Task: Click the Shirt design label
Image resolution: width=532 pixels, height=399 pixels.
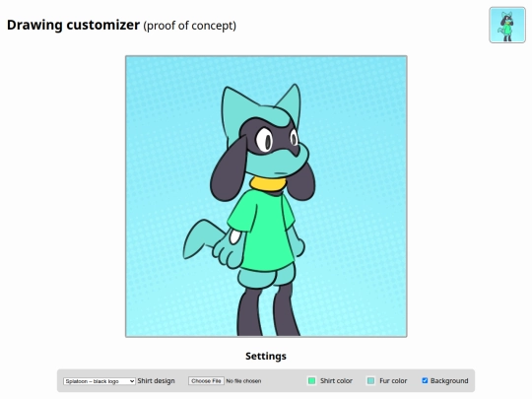Action: click(x=156, y=380)
